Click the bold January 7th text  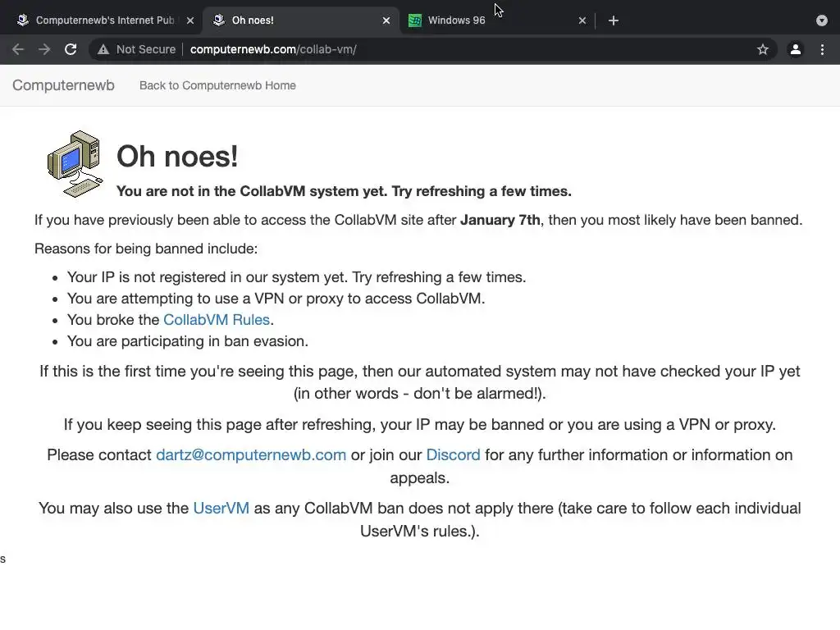click(500, 220)
